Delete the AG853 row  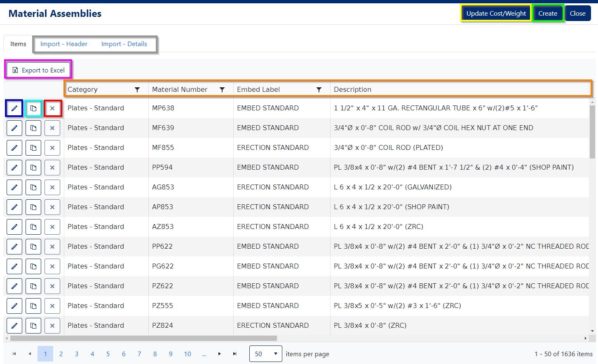click(x=52, y=187)
